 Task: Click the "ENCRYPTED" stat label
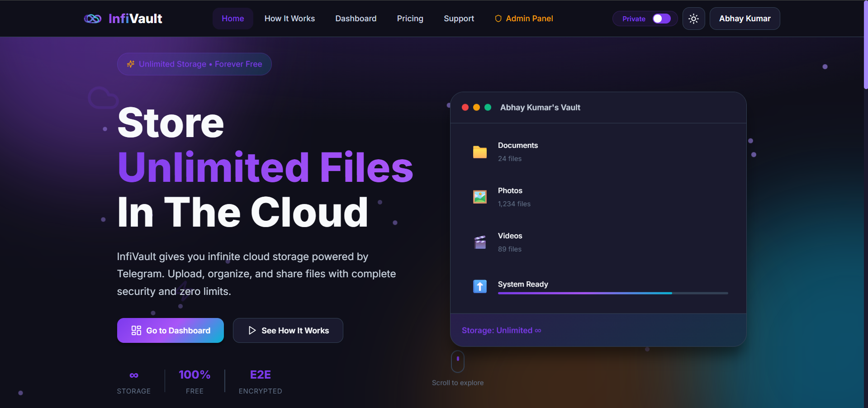click(x=261, y=391)
